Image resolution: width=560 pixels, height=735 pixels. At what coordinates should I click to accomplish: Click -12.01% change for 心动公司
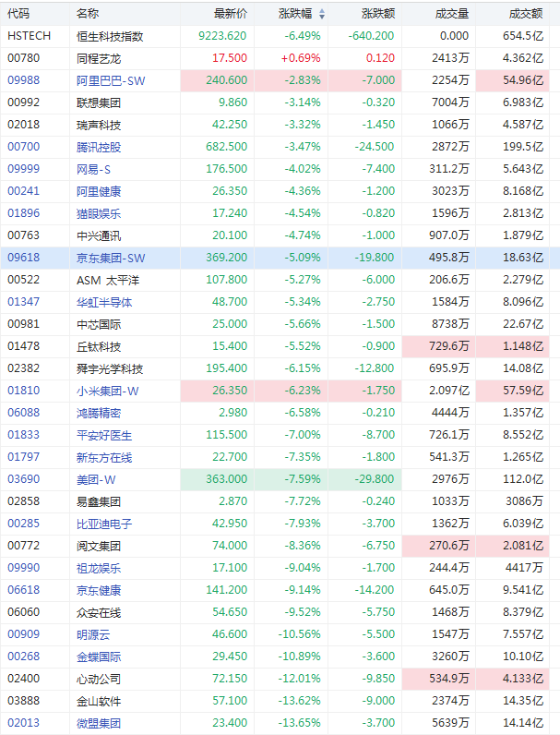tap(299, 679)
